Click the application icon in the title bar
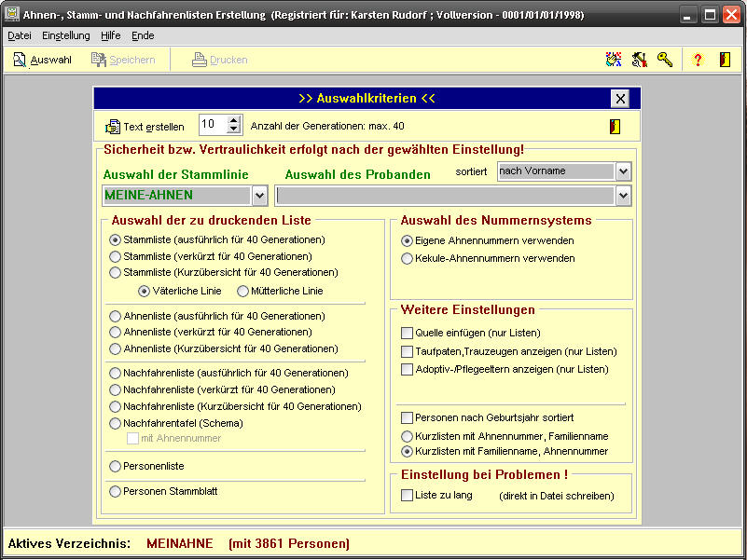The height and width of the screenshot is (560, 747). (12, 14)
